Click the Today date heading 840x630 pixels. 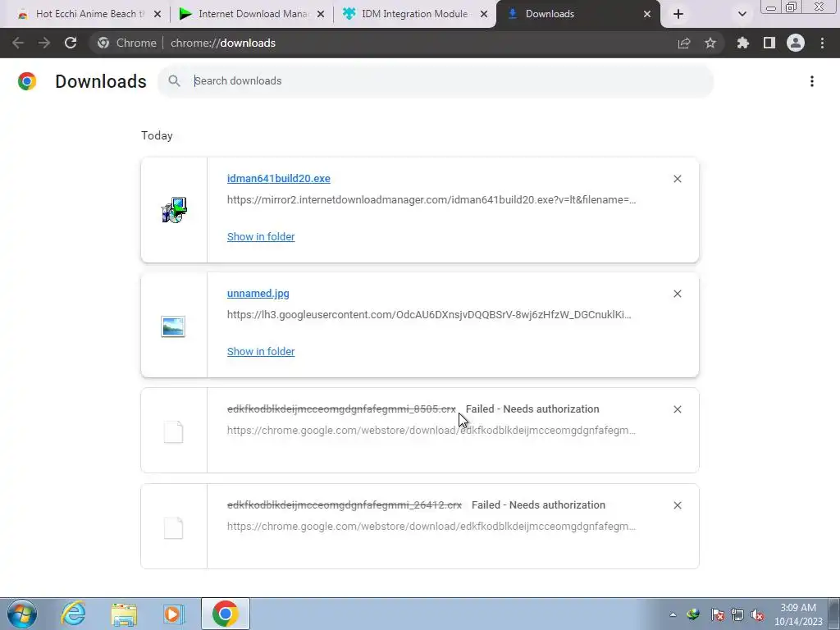[x=157, y=135]
